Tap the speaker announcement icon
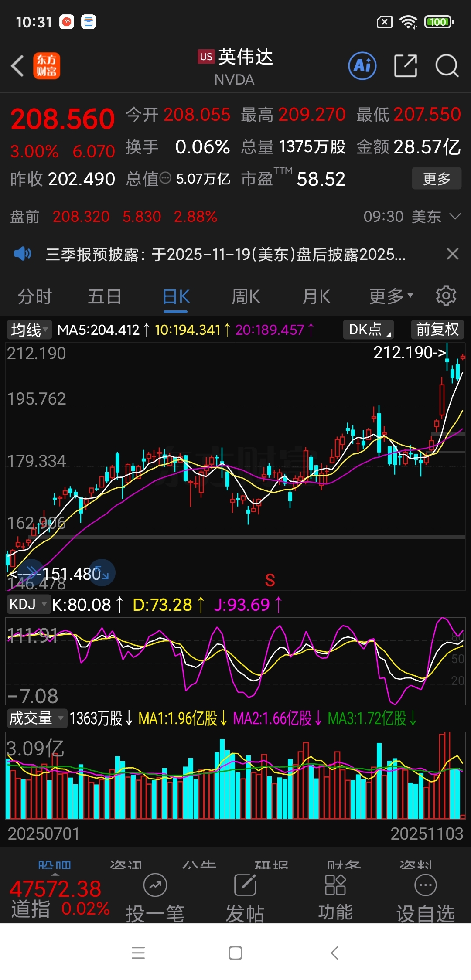Viewport: 471px width, 980px height. pyautogui.click(x=23, y=254)
